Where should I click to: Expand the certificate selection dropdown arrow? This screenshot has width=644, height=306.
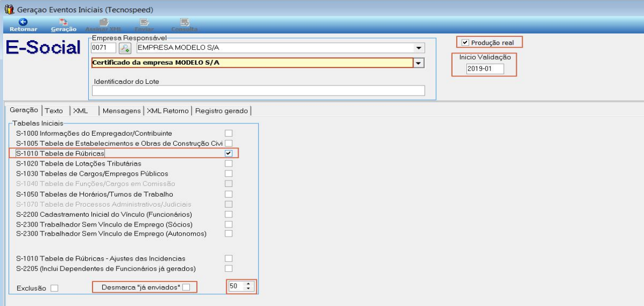(419, 63)
